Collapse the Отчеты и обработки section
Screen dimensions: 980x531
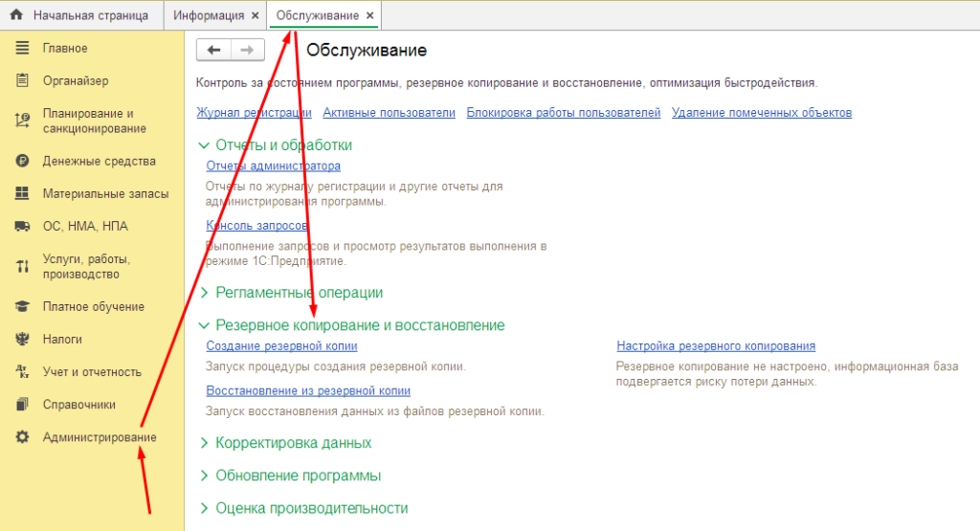[203, 145]
